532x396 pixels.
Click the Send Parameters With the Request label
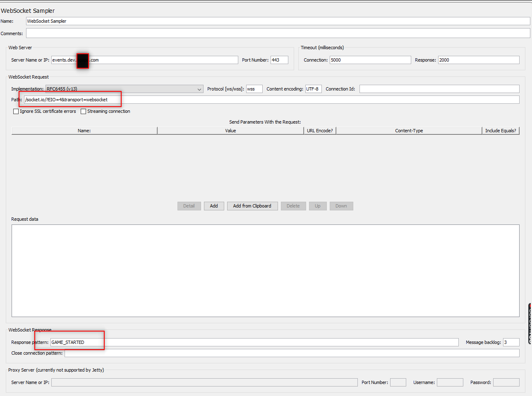tap(265, 122)
